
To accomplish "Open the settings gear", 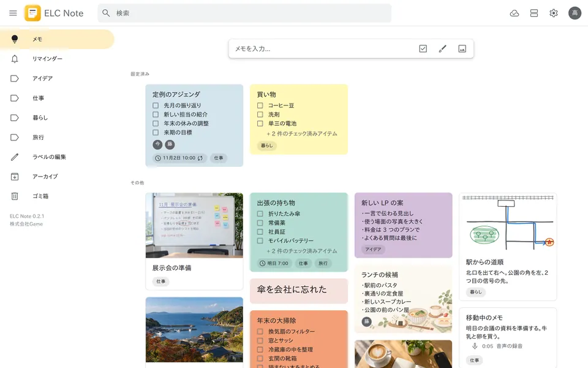I will coord(554,13).
